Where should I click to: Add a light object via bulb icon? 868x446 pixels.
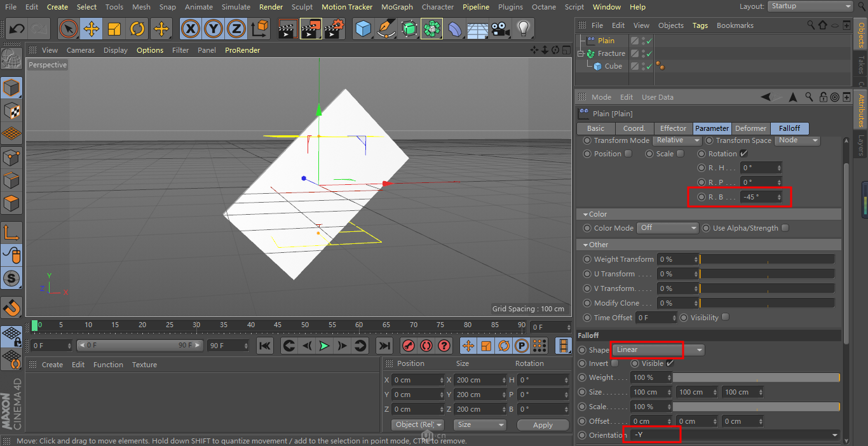coord(523,29)
